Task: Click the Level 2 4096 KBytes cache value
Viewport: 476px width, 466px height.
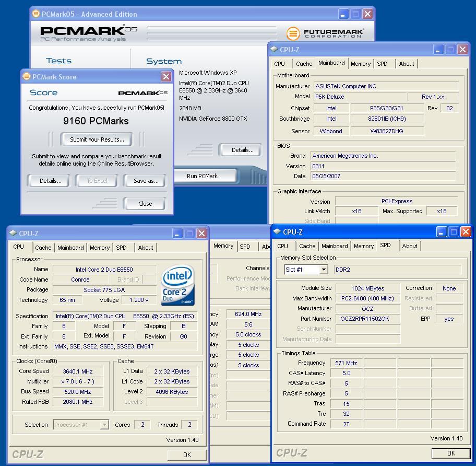Action: tap(172, 392)
